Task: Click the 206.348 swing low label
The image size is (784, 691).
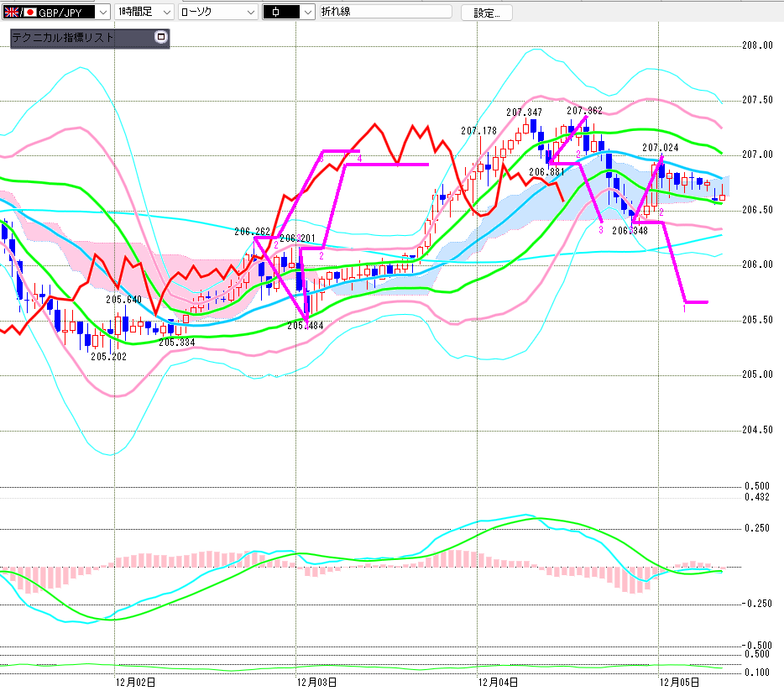Action: (x=629, y=229)
